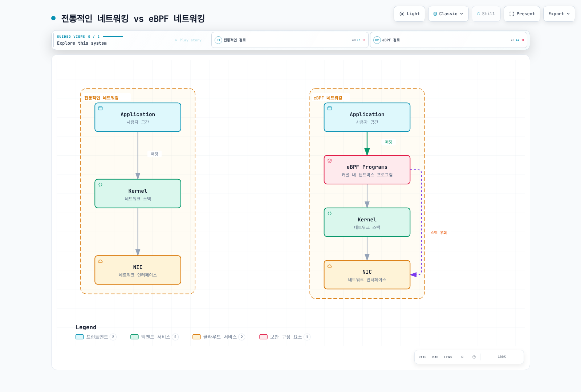
Task: Click the 보안 구성 요소 legend count badge
Action: 307,337
